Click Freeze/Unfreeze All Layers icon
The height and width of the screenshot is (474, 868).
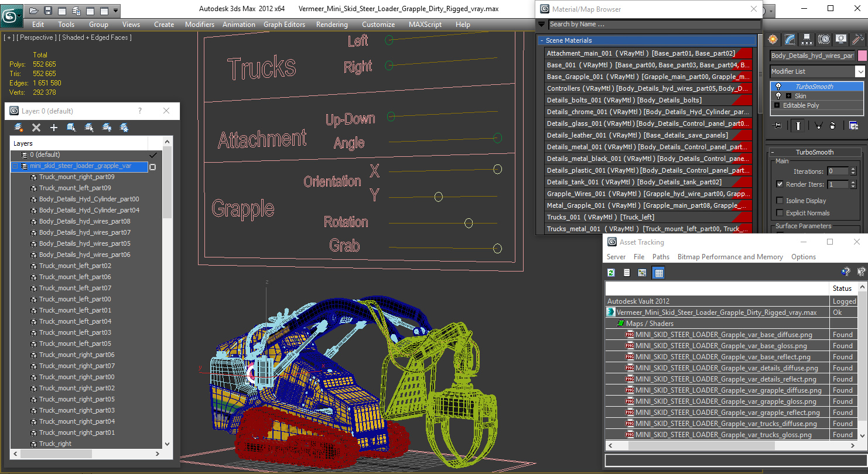click(x=124, y=128)
